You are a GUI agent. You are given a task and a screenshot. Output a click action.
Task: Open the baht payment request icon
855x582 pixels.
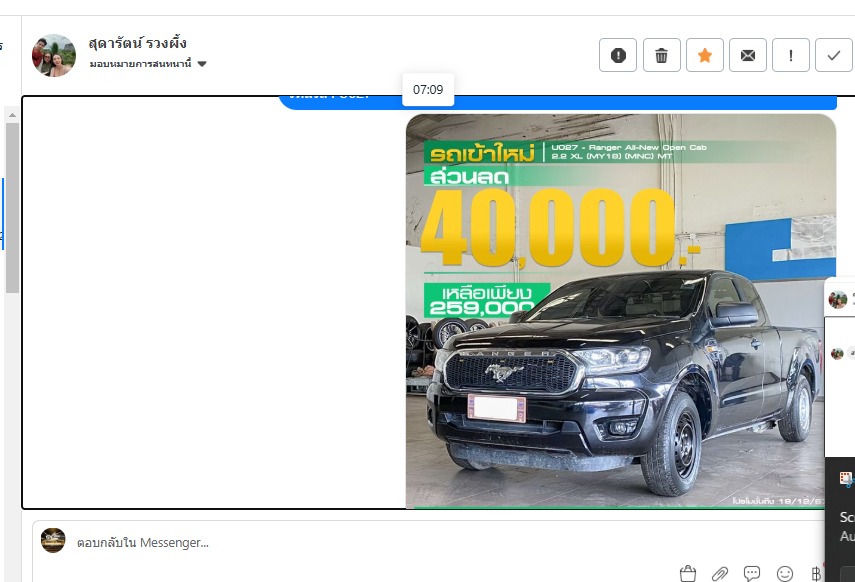click(816, 573)
